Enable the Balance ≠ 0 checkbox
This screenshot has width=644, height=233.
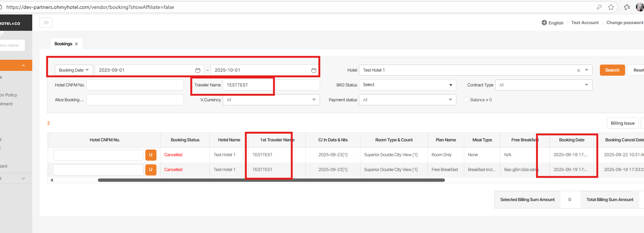point(466,100)
